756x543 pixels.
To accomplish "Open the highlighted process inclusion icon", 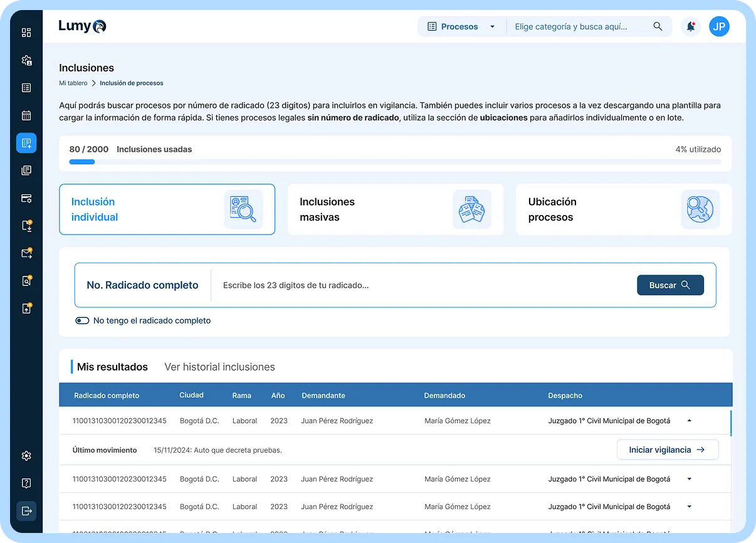I will pos(26,142).
